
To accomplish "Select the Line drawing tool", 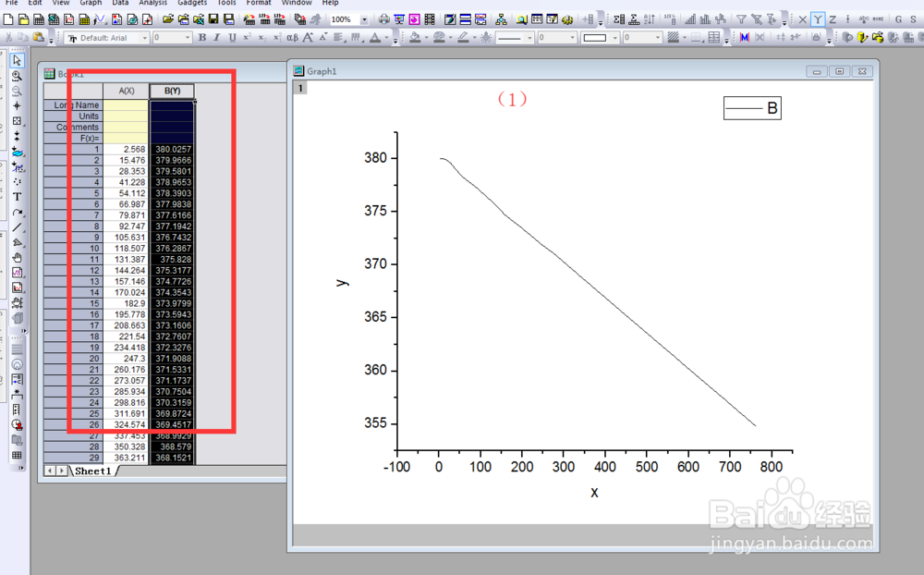I will pyautogui.click(x=17, y=227).
